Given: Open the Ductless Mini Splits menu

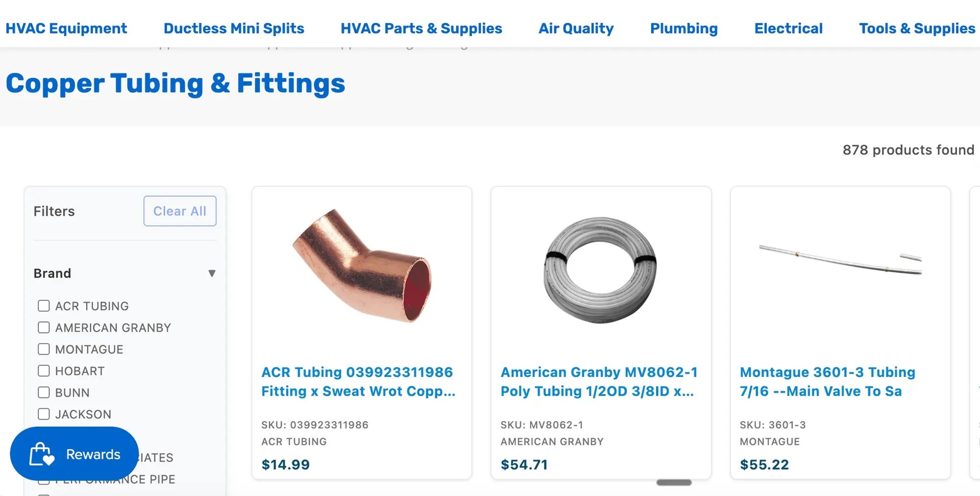Looking at the screenshot, I should click(x=234, y=28).
